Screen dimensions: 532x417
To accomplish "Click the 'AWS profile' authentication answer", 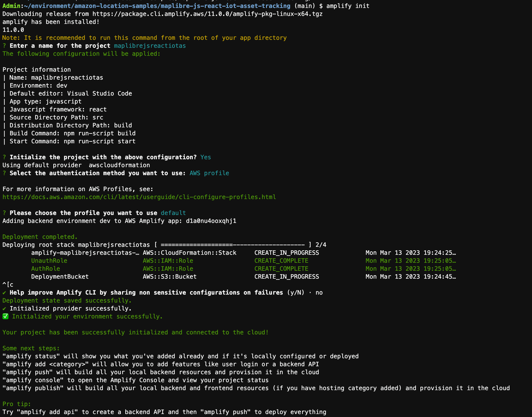I will [x=209, y=173].
